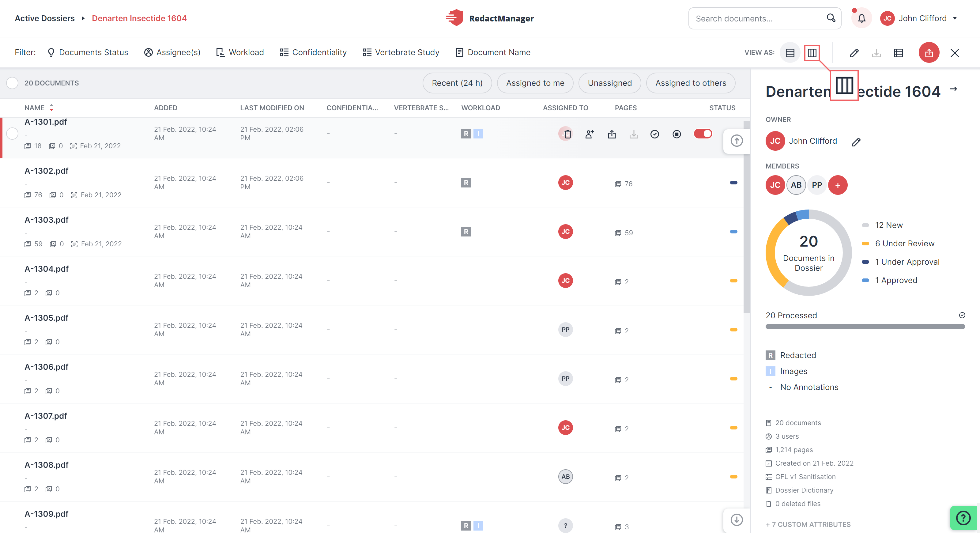980x533 pixels.
Task: Toggle Assigned to me quick filter
Action: click(x=535, y=83)
